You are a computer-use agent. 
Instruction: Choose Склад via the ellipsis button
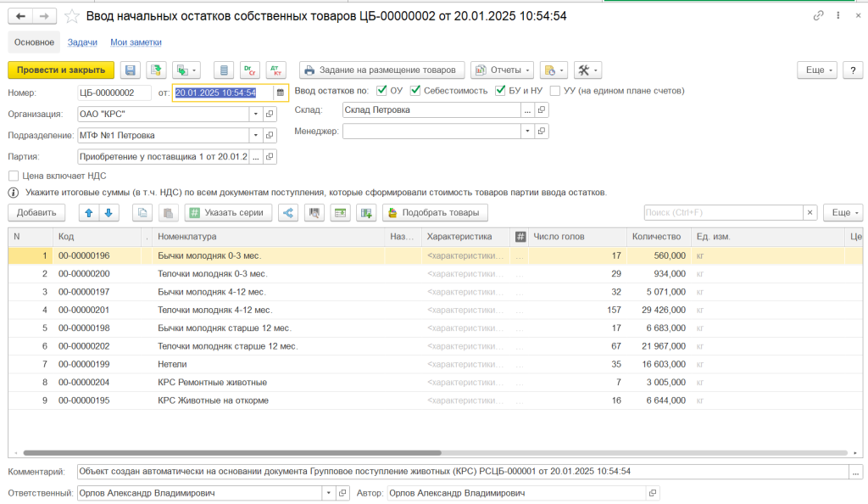click(527, 110)
